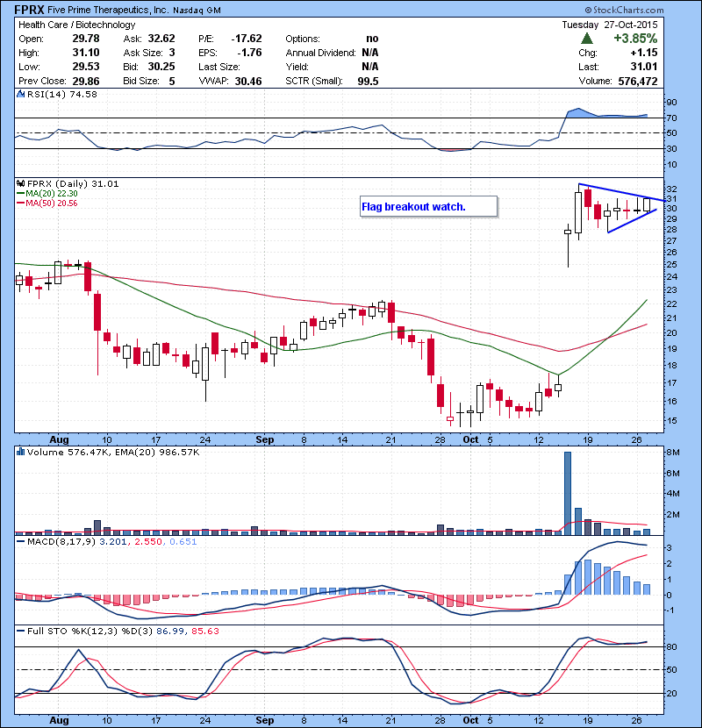Click the +3.85% percent change
This screenshot has height=728, width=702.
tap(635, 38)
